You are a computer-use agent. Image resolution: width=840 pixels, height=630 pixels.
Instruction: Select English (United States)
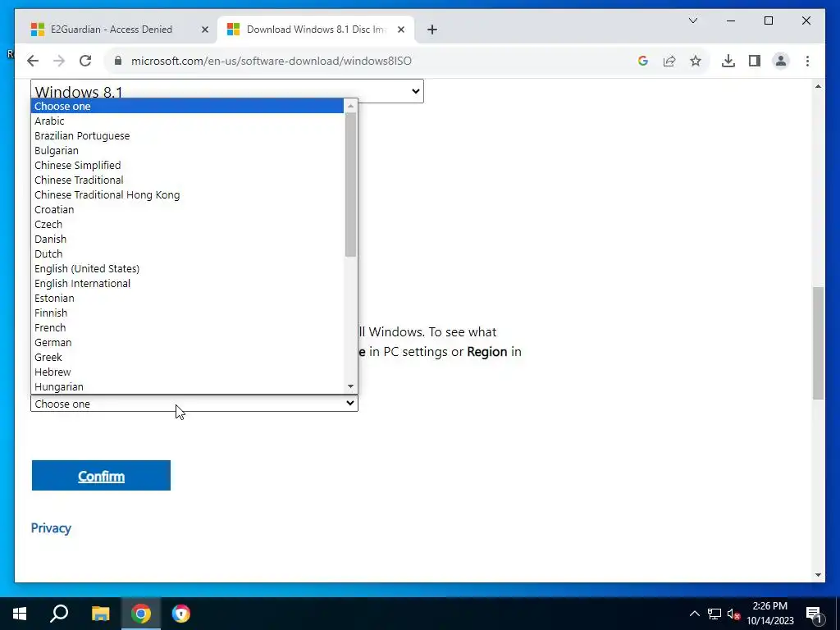click(188, 268)
